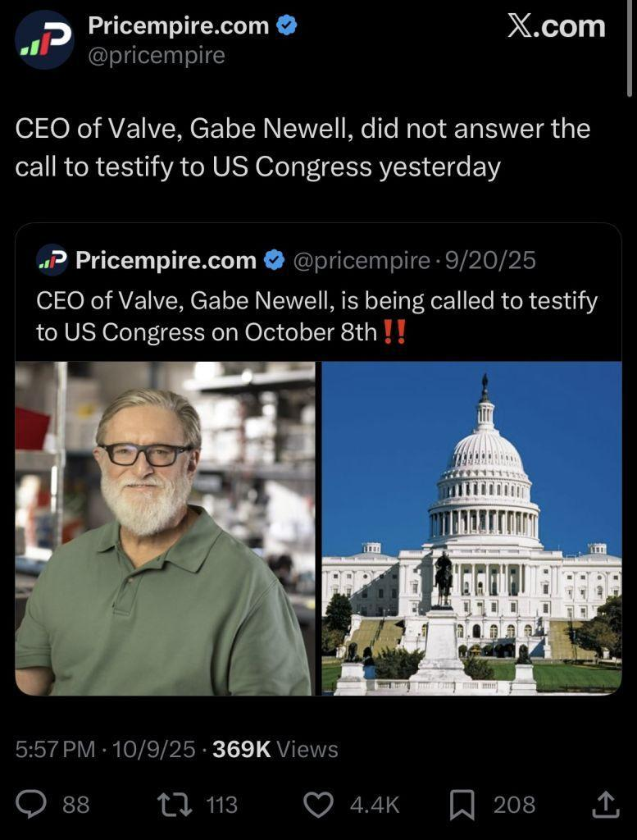This screenshot has height=840, width=637.
Task: View the 369K Views stat
Action: pos(275,749)
